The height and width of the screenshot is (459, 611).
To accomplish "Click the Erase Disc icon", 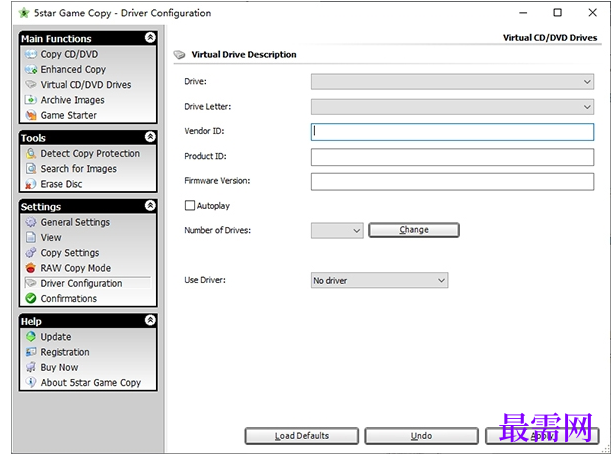I will click(x=31, y=184).
